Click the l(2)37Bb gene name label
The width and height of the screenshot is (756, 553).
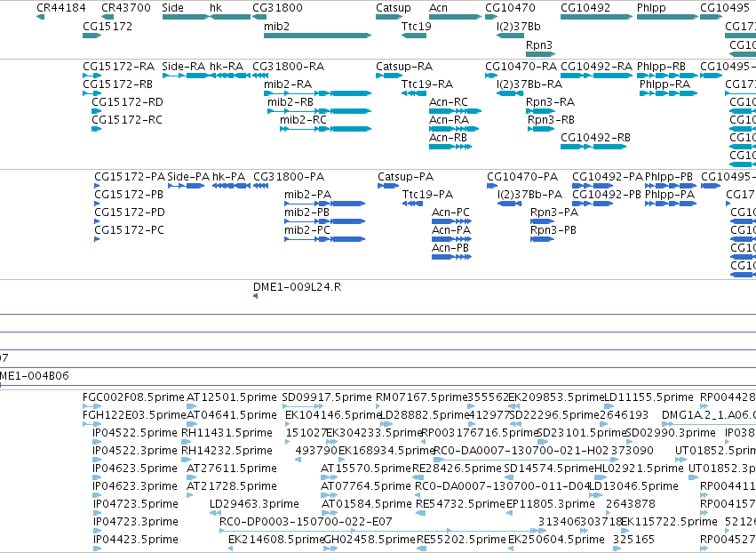tap(518, 26)
